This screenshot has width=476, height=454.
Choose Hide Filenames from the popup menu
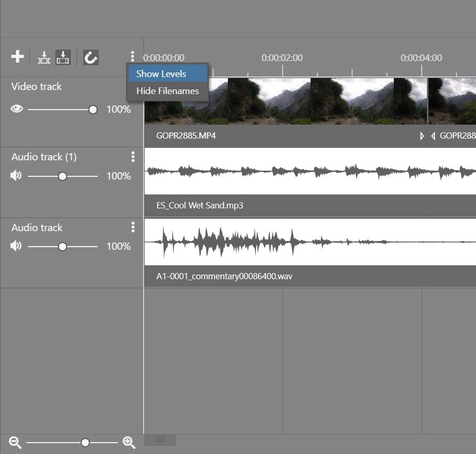(168, 91)
